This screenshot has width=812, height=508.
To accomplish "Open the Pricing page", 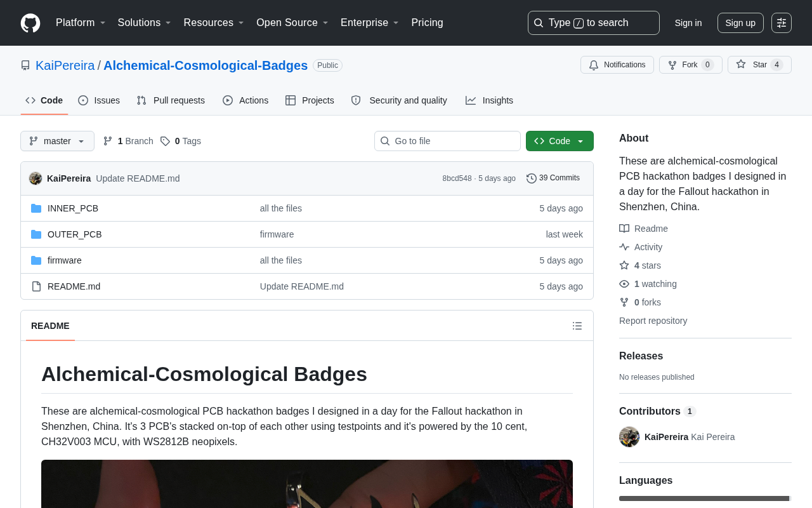I will coord(427,23).
